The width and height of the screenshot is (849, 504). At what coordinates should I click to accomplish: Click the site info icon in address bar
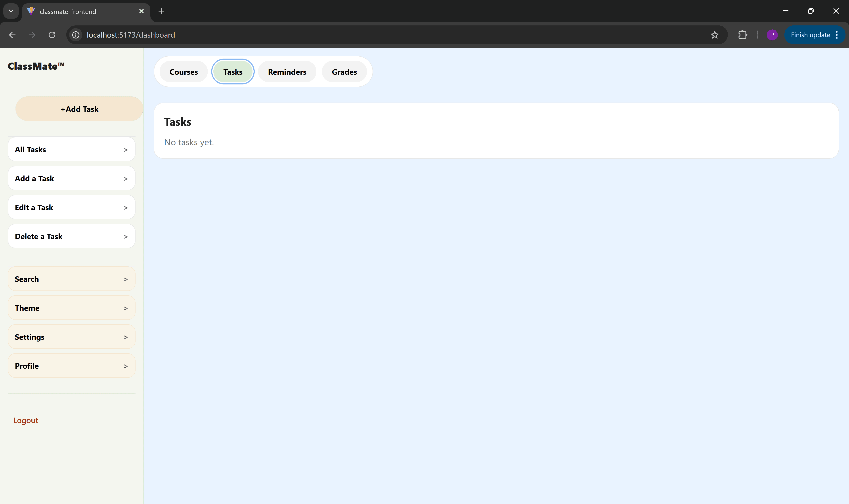point(75,35)
